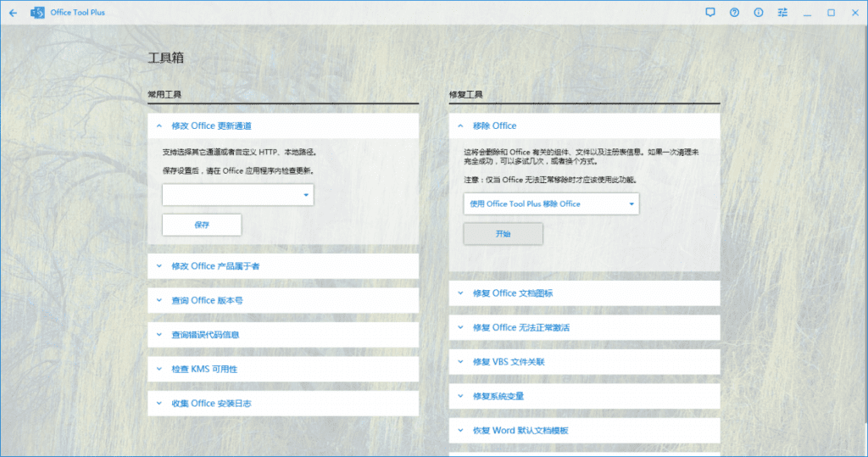Open the settings sliders icon
Screen dimensions: 868x457
(782, 12)
